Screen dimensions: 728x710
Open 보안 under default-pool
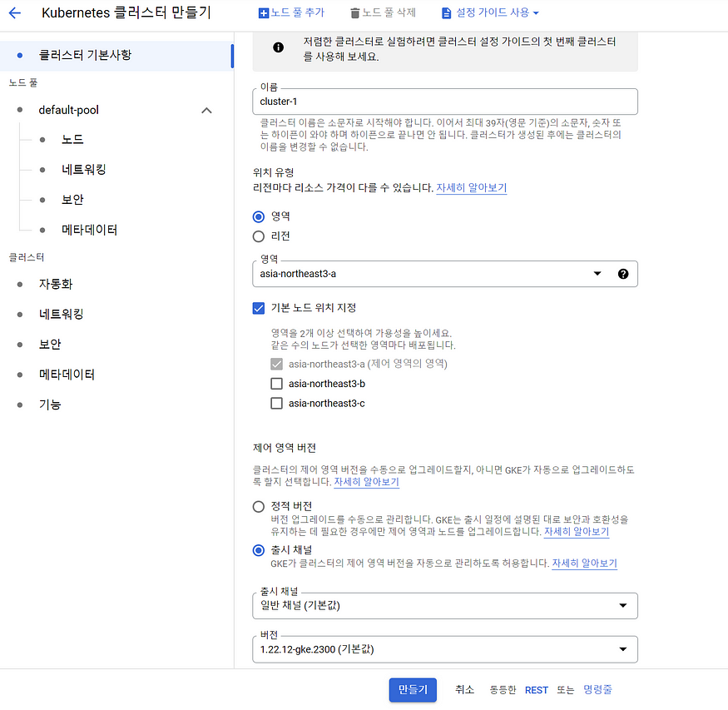(72, 200)
